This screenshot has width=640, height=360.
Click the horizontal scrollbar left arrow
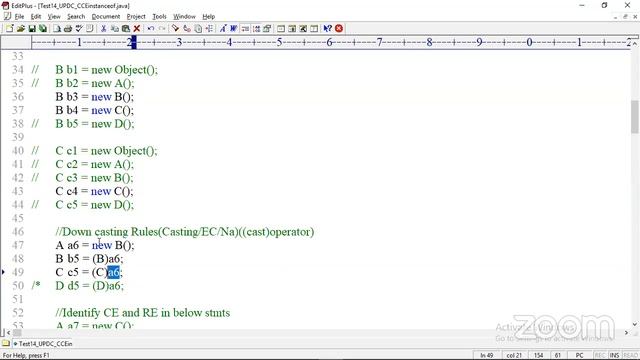click(8, 333)
